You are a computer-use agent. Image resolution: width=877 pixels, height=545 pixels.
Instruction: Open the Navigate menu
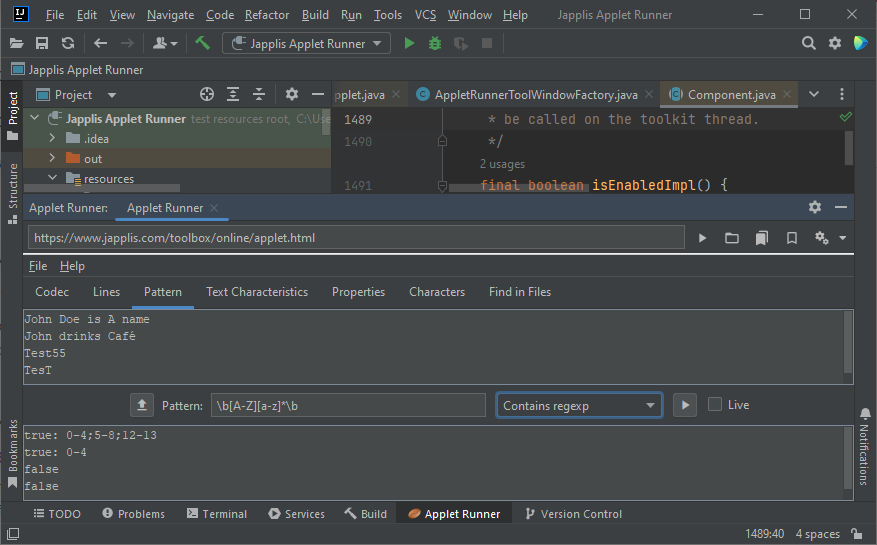point(171,15)
